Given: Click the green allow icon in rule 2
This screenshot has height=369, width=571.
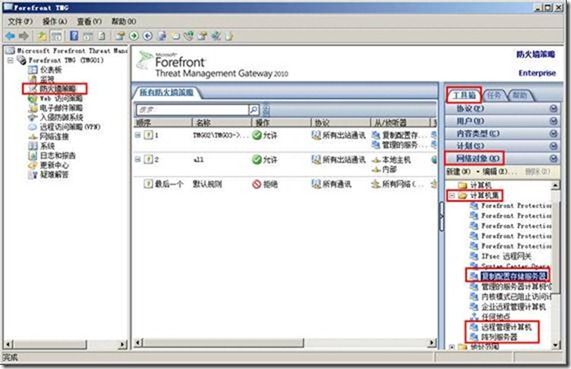Looking at the screenshot, I should [257, 159].
